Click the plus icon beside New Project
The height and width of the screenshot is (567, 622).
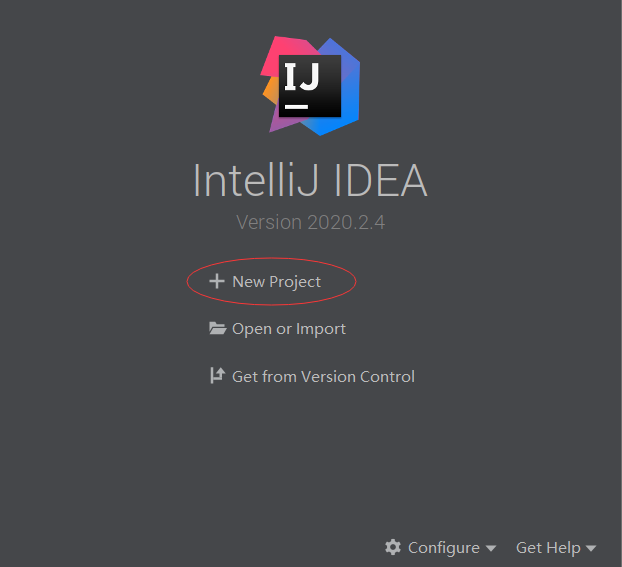(216, 282)
